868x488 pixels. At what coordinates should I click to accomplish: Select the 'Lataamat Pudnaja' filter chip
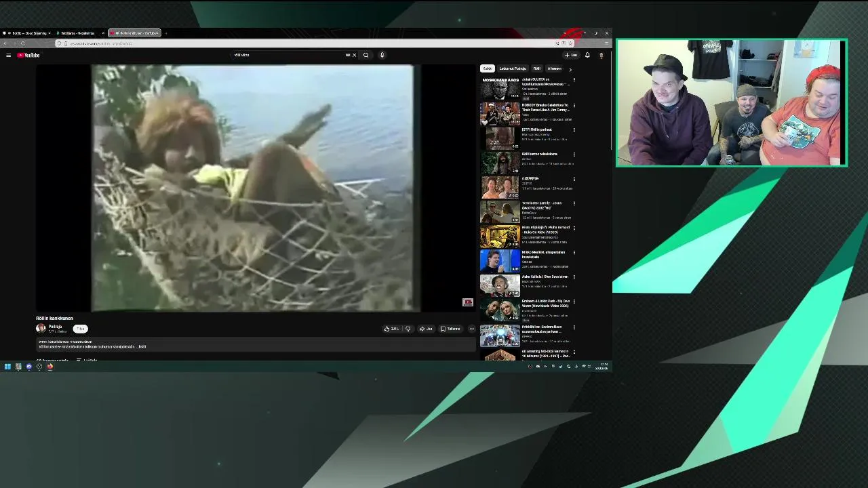[513, 68]
